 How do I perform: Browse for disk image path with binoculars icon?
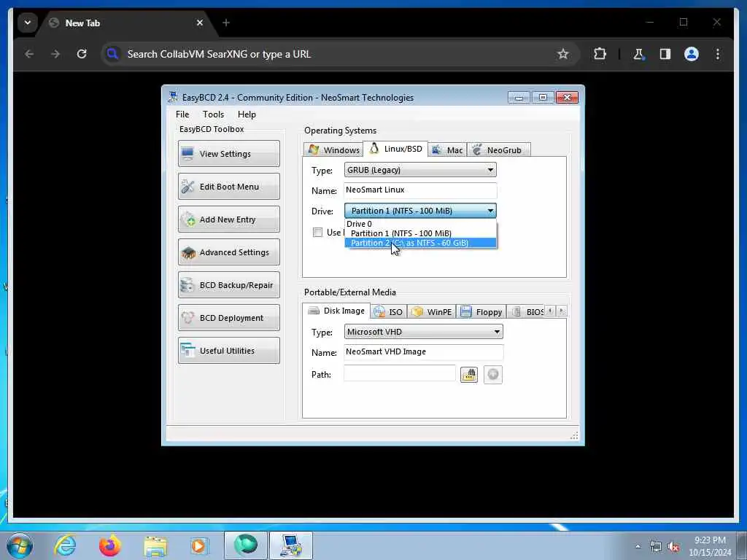tap(469, 375)
